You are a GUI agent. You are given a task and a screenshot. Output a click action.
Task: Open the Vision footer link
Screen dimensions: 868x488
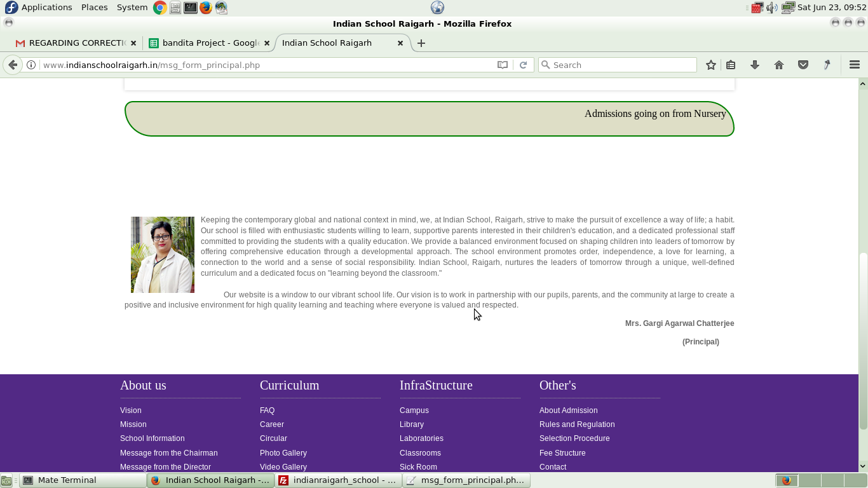131,410
